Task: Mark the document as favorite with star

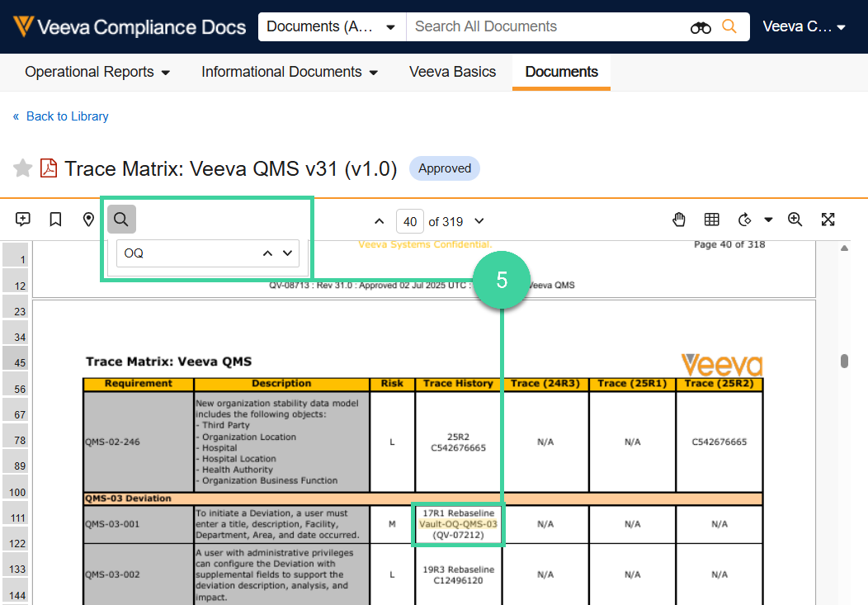Action: click(x=23, y=168)
